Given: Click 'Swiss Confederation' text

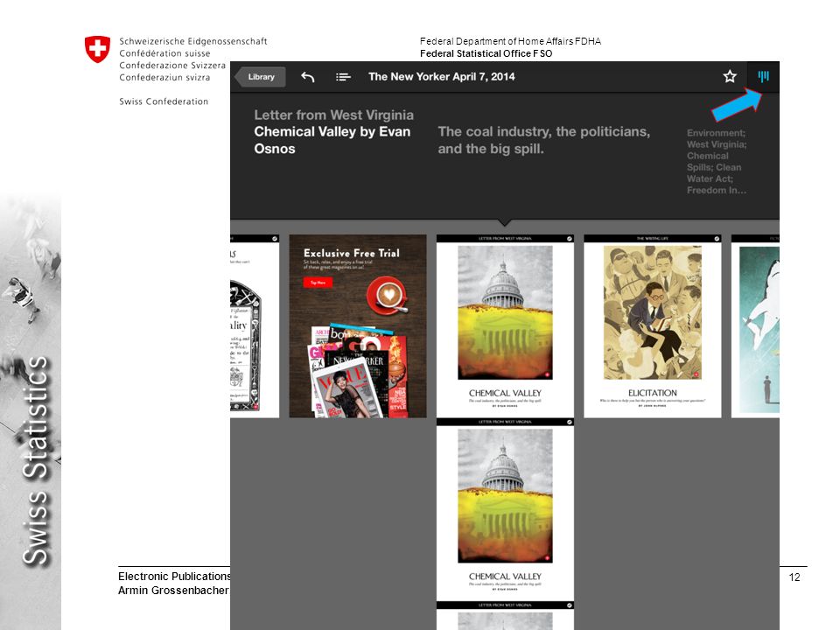Looking at the screenshot, I should coord(164,101).
